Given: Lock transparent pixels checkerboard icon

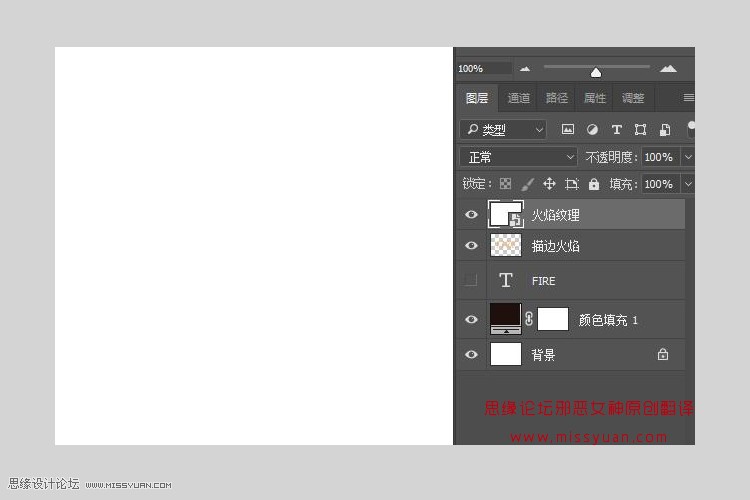Looking at the screenshot, I should (505, 184).
